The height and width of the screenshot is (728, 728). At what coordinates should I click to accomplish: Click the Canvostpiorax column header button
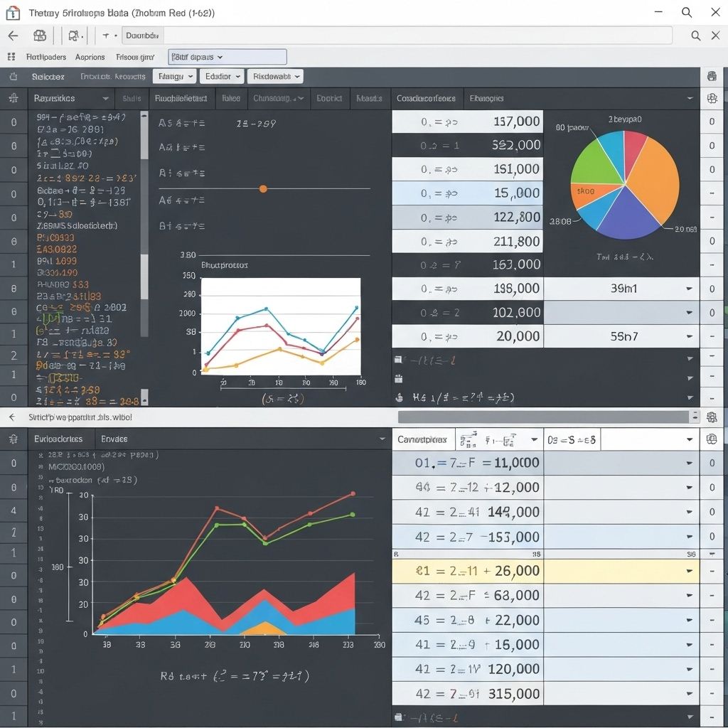[x=422, y=439]
